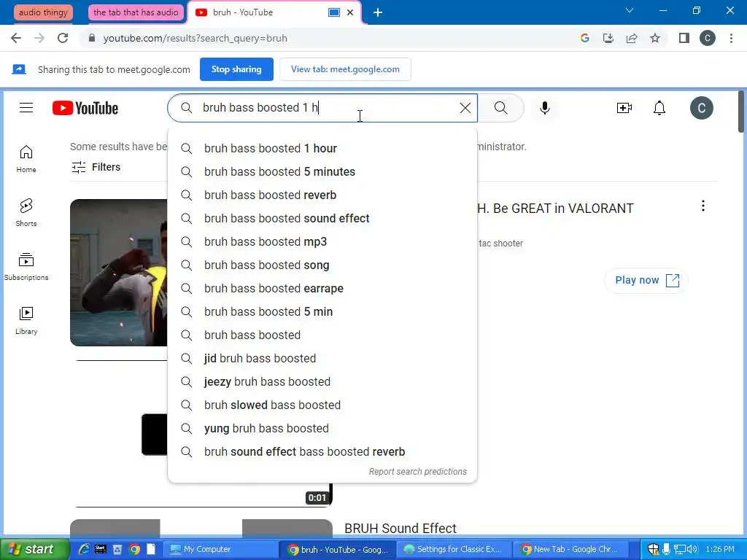The height and width of the screenshot is (560, 747).
Task: Click the page vertical scrollbar thumb
Action: coord(741,112)
